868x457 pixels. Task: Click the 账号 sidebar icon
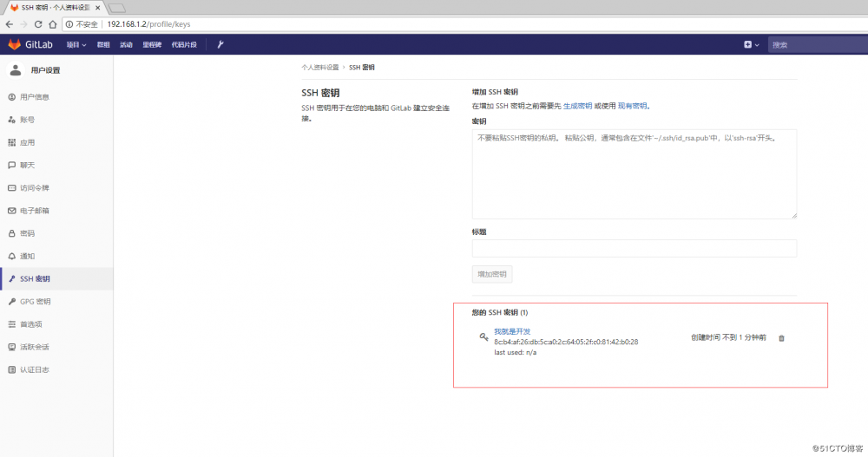(11, 120)
